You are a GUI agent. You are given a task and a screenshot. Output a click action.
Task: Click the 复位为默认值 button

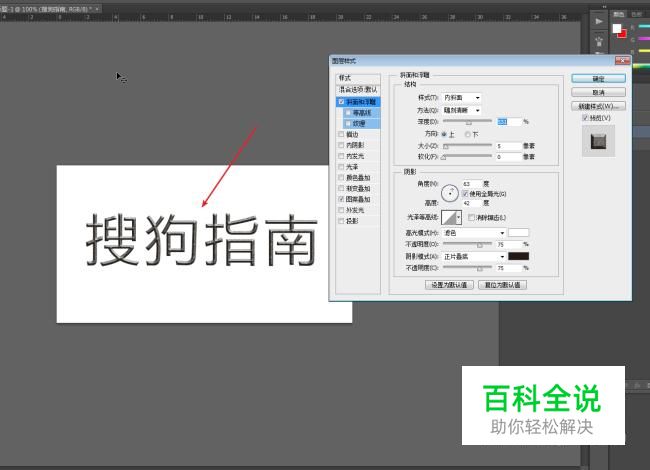tap(502, 285)
